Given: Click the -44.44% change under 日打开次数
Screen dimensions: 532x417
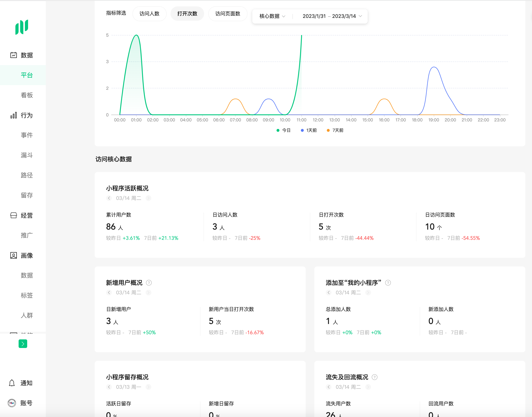Looking at the screenshot, I should pyautogui.click(x=364, y=238).
